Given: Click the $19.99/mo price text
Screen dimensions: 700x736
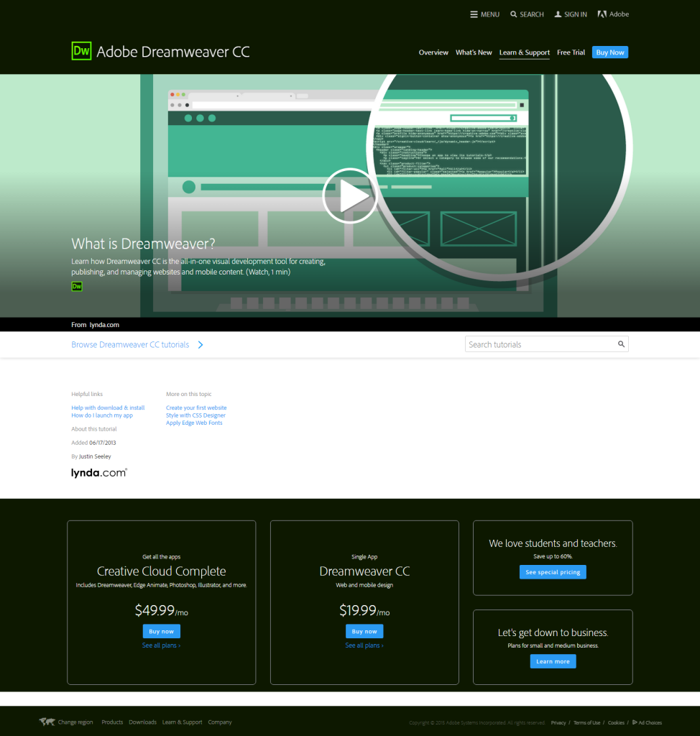Looking at the screenshot, I should (364, 610).
